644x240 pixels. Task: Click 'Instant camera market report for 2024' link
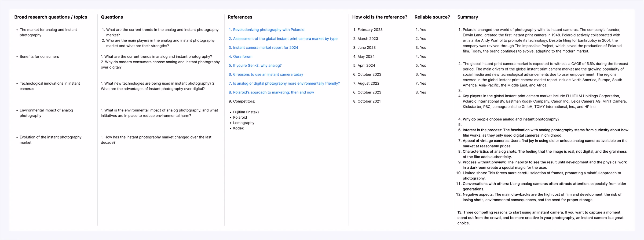265,48
